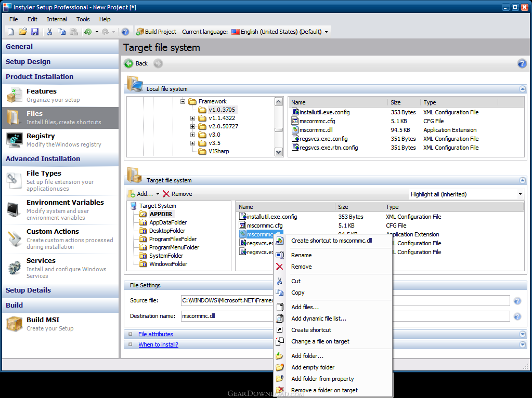Open the Tools menu
Viewport: 532px width, 398px height.
pyautogui.click(x=83, y=19)
